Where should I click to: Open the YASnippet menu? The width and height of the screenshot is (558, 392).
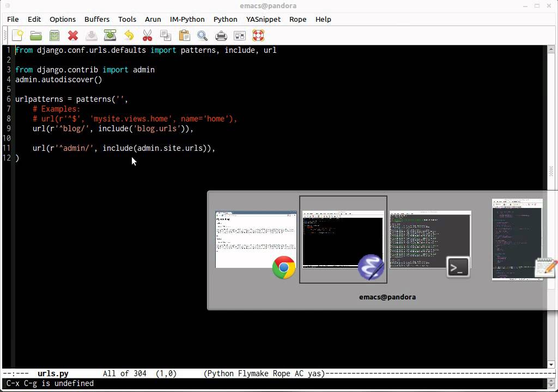click(263, 19)
